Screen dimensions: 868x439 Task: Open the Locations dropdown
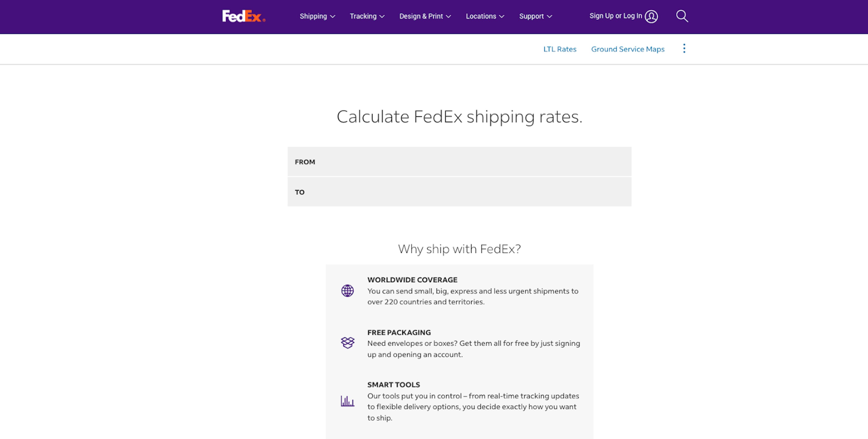(485, 16)
